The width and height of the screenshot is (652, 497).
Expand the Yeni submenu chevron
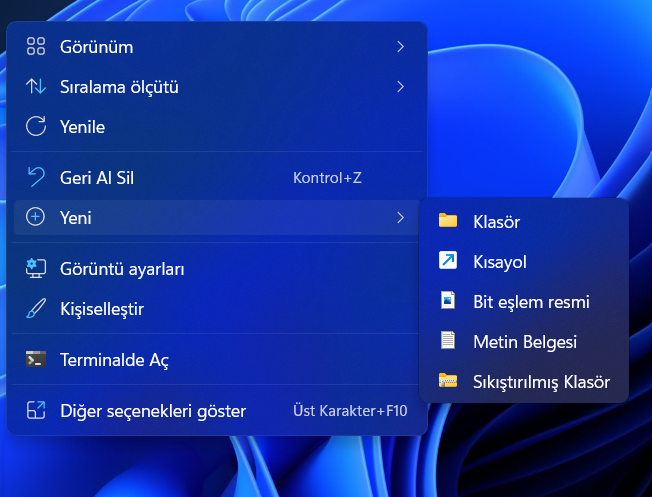coord(400,218)
